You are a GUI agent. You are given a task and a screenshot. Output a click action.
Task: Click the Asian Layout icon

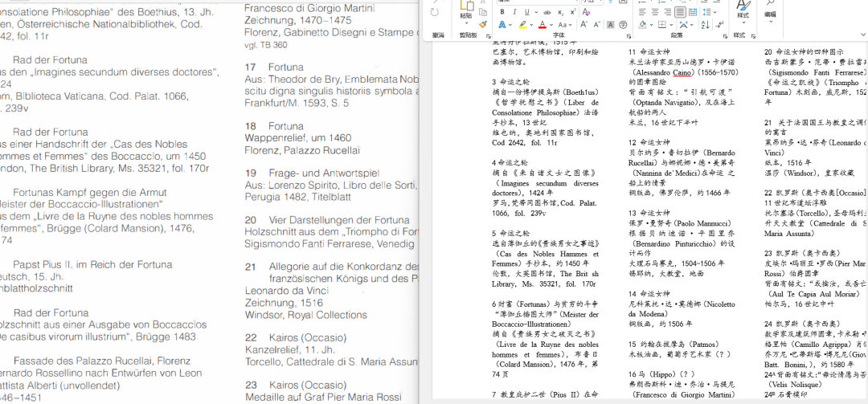684,25
